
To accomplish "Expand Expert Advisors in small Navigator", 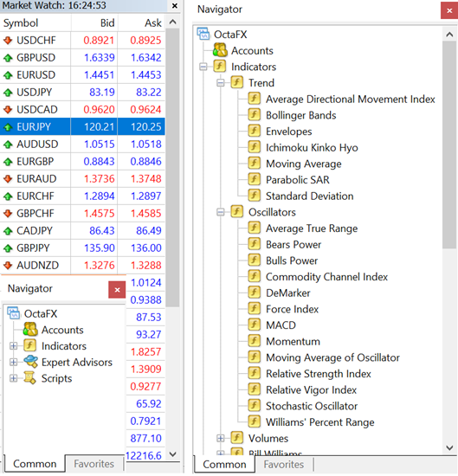I will [13, 362].
